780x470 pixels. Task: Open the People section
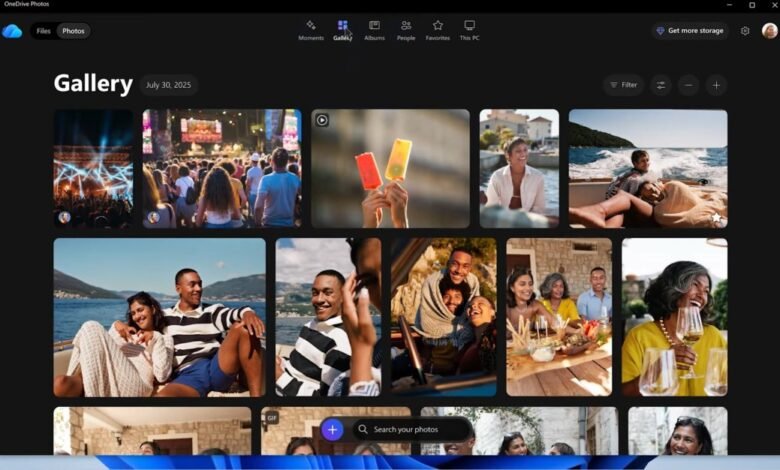coord(405,29)
